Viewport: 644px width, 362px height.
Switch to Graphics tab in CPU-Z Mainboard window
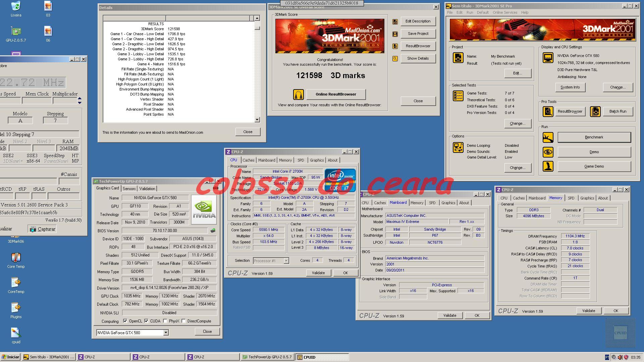tap(448, 203)
